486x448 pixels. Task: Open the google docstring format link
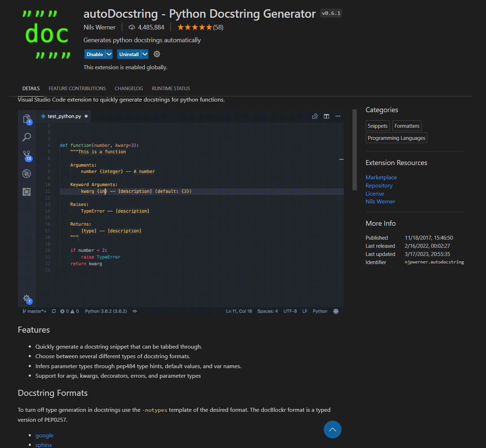(x=44, y=436)
